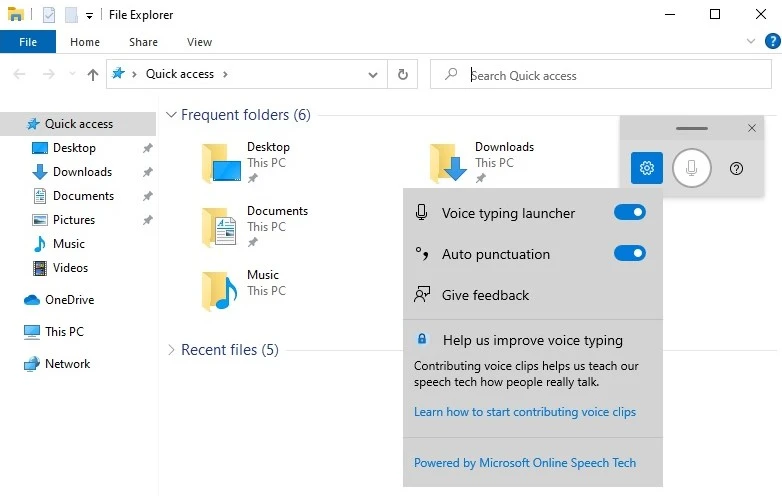The width and height of the screenshot is (782, 496).
Task: Click the pin icon beside sidebar Downloads
Action: click(148, 172)
